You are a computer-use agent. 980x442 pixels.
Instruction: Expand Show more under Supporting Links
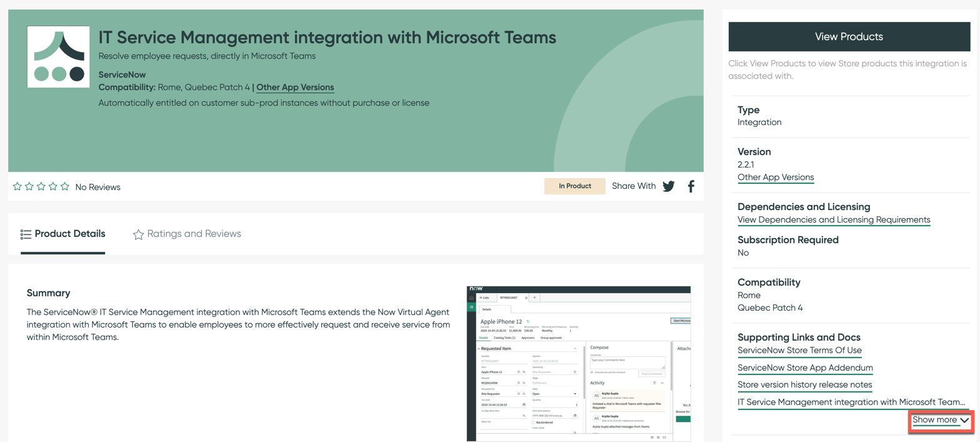pos(941,420)
